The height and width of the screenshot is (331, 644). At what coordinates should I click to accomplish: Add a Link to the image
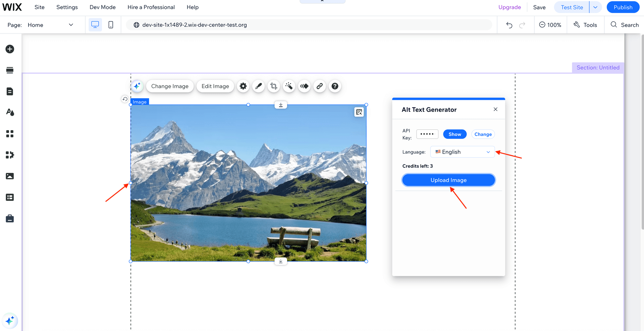[x=319, y=86]
